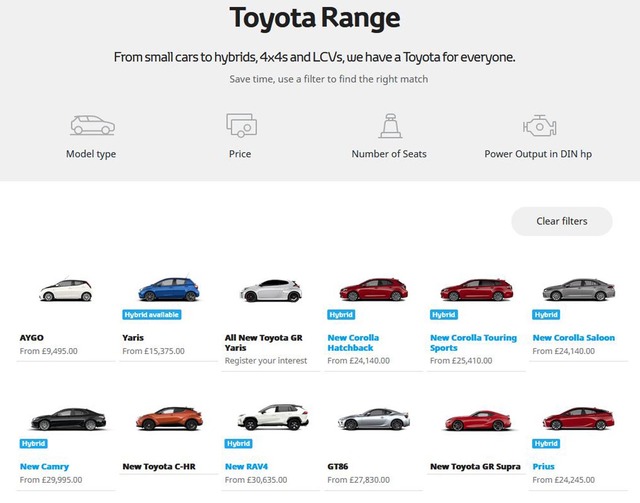Open the Prius link
640x503 pixels.
click(544, 466)
